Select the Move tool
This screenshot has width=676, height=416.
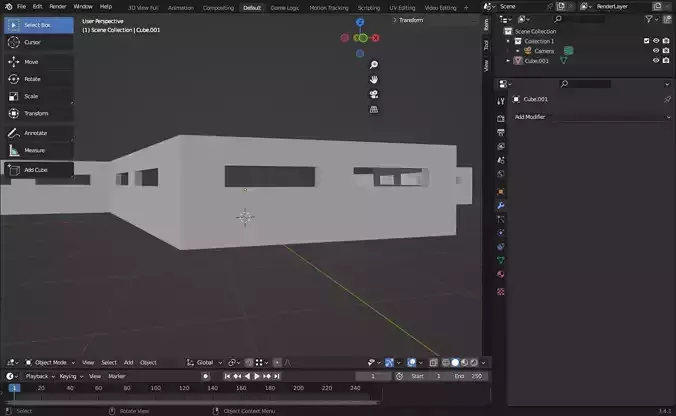39,62
